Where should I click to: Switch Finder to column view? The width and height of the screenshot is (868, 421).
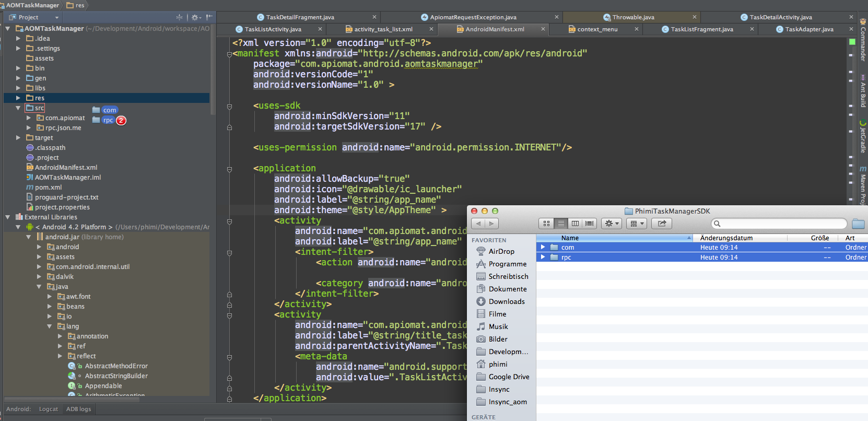575,224
